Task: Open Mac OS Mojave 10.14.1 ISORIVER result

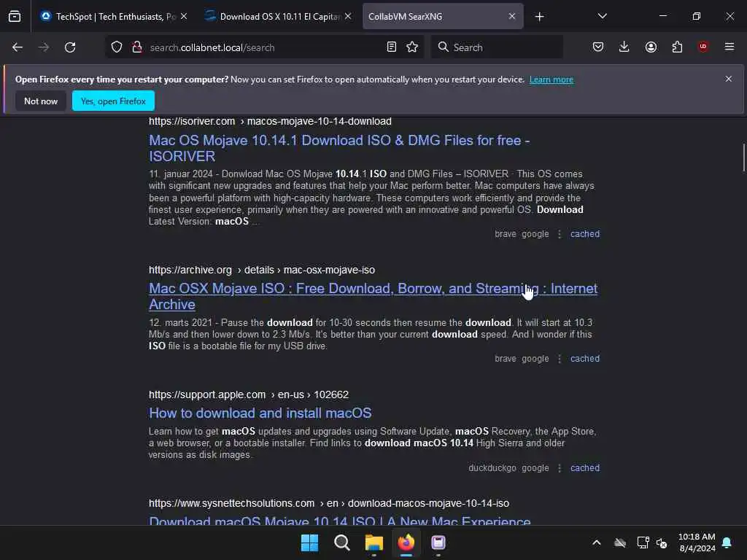Action: click(339, 148)
